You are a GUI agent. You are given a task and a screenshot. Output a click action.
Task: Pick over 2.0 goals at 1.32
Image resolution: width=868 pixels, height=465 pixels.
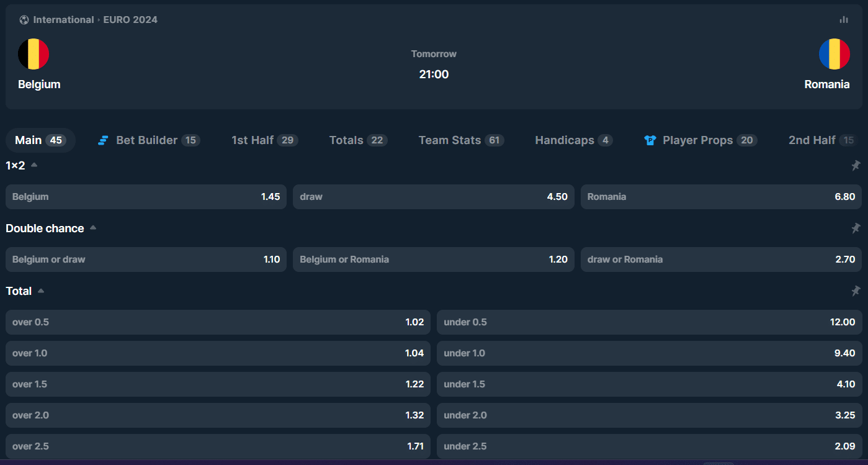click(218, 415)
